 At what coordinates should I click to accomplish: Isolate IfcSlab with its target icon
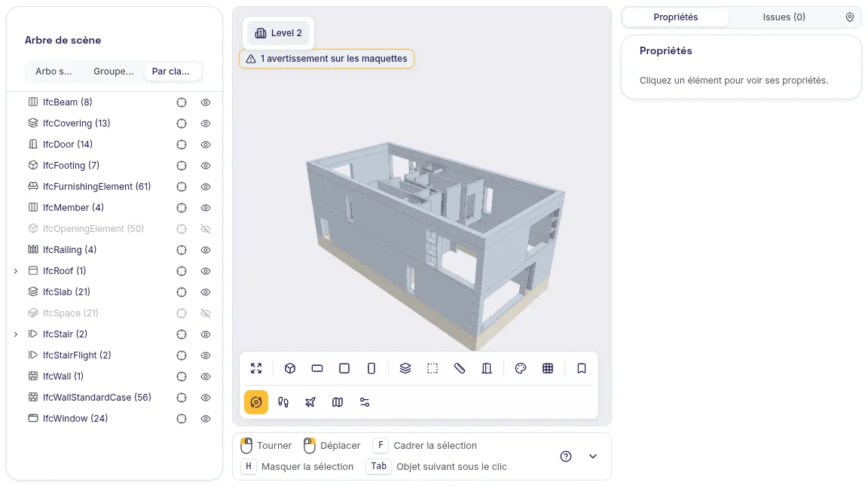coord(182,292)
